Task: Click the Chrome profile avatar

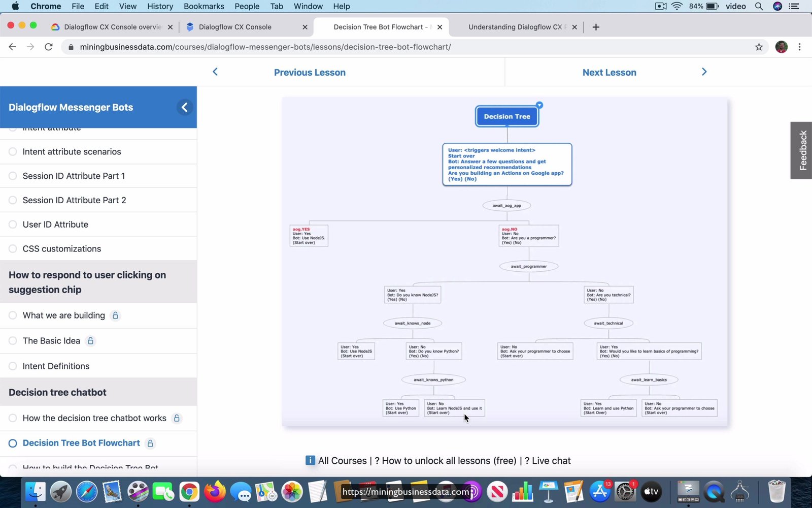Action: (781, 47)
